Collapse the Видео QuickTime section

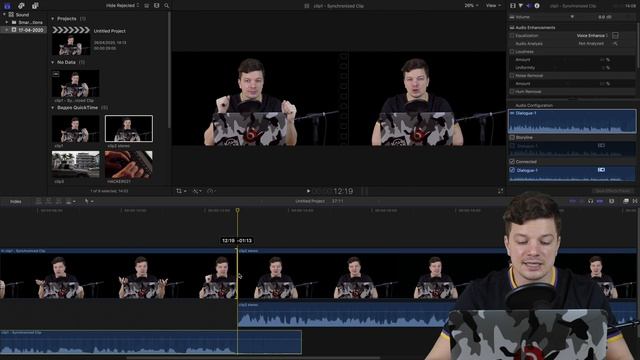(x=53, y=108)
